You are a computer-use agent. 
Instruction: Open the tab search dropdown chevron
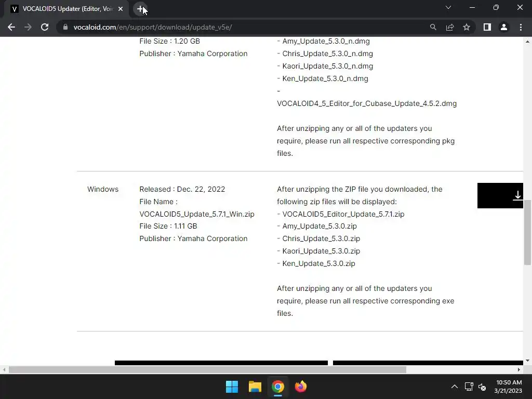point(448,7)
